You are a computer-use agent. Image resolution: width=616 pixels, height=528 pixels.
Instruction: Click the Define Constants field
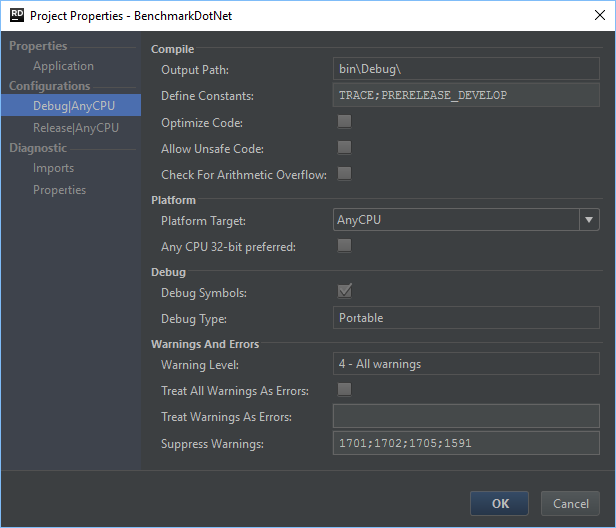(466, 95)
